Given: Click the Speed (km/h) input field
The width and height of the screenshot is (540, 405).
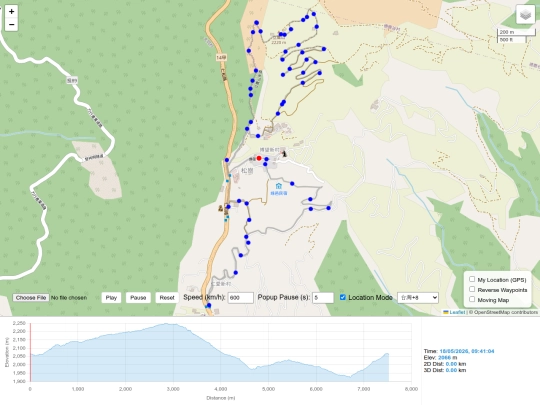Looking at the screenshot, I should click(x=240, y=298).
